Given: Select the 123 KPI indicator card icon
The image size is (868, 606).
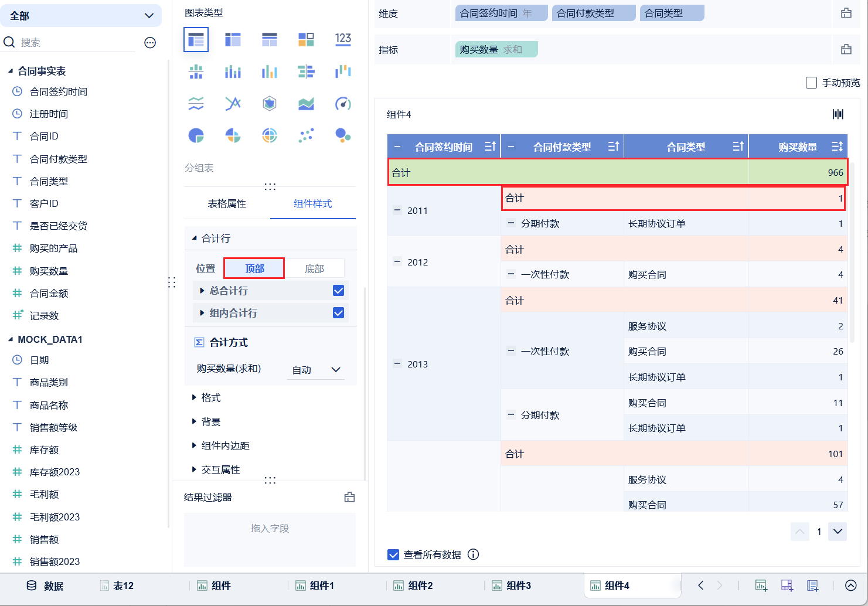Looking at the screenshot, I should (343, 40).
